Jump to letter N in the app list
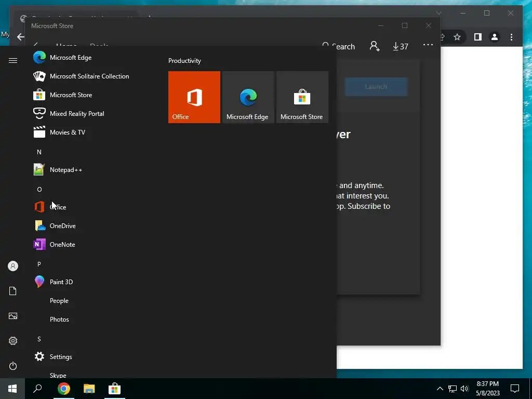 [x=39, y=152]
